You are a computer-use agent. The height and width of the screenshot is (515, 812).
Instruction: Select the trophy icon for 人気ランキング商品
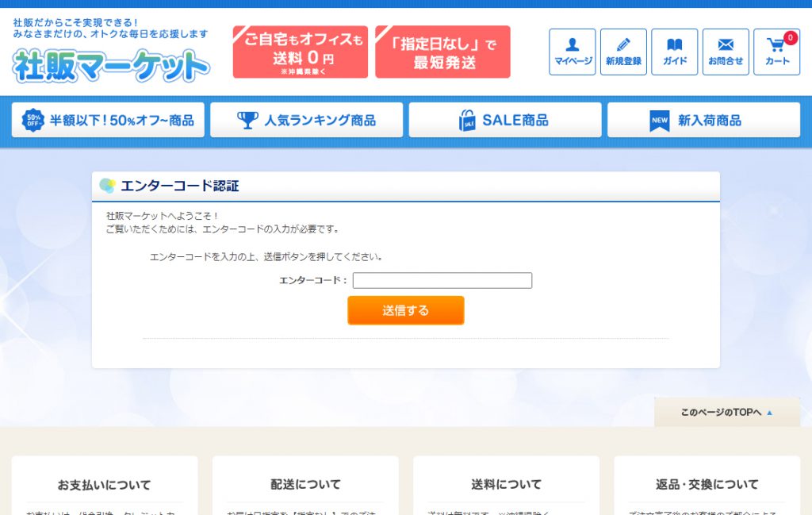click(x=250, y=119)
